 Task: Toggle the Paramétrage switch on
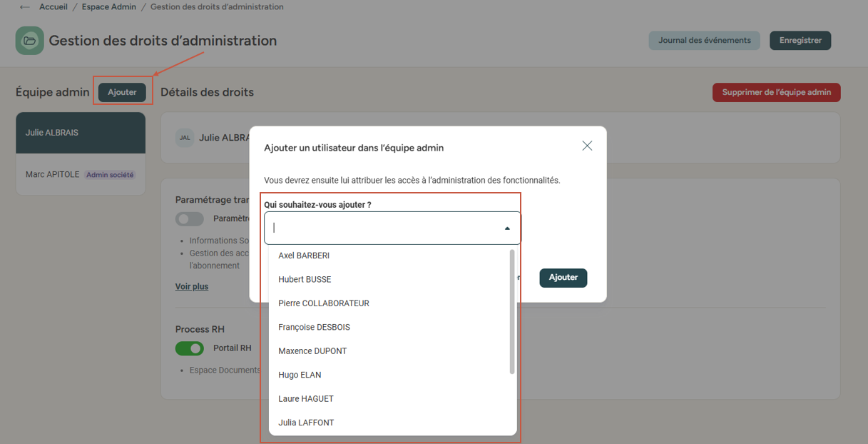pos(190,218)
